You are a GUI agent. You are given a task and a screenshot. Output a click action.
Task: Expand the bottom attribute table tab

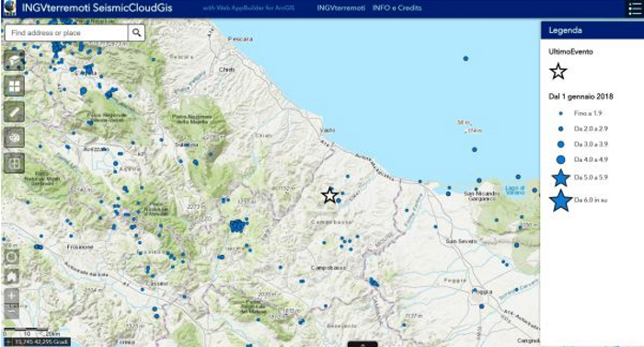[362, 344]
